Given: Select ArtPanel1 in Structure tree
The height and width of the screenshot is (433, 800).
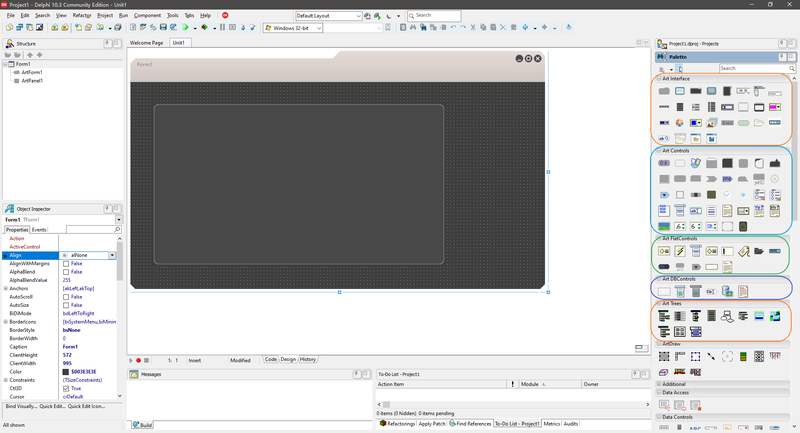Looking at the screenshot, I should [32, 81].
